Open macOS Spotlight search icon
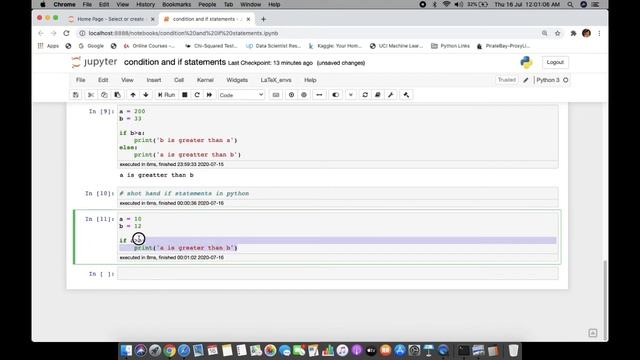Viewport: 640px width, 360px height. click(571, 4)
